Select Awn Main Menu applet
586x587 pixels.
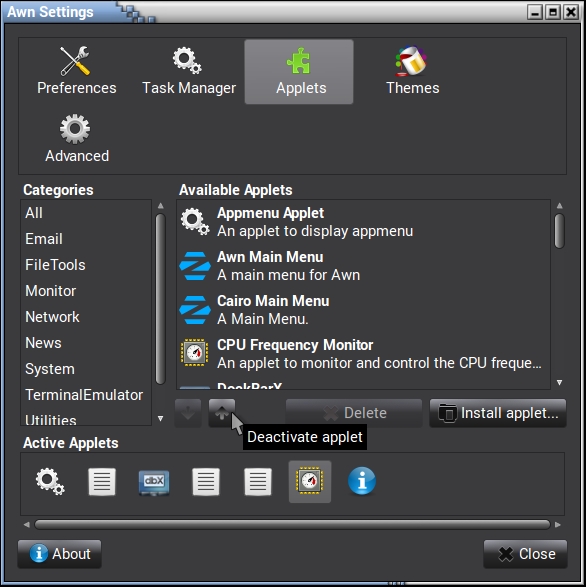pyautogui.click(x=363, y=266)
